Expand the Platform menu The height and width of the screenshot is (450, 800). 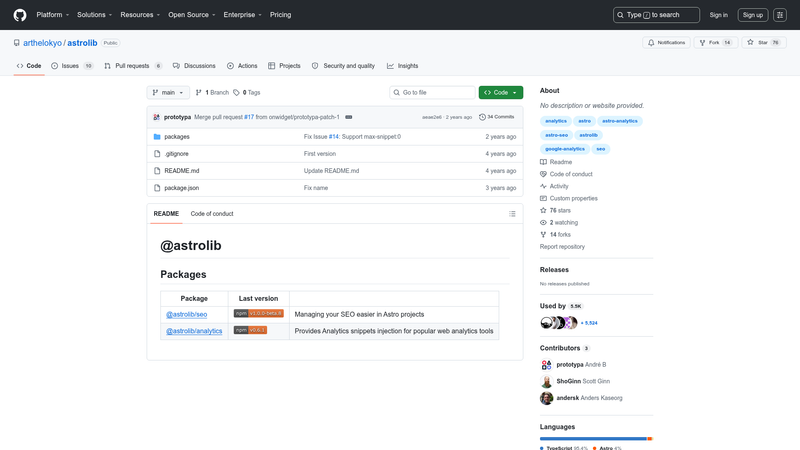(x=53, y=15)
